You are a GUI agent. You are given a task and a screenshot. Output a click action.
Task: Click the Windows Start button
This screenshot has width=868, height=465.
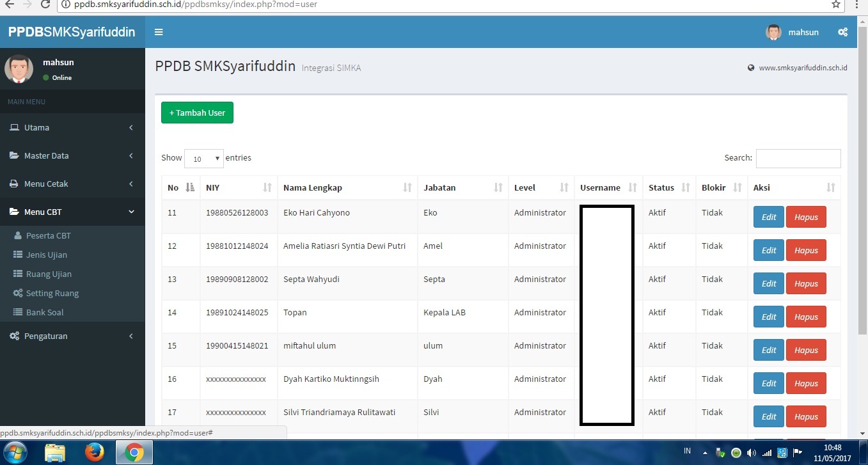click(x=14, y=453)
